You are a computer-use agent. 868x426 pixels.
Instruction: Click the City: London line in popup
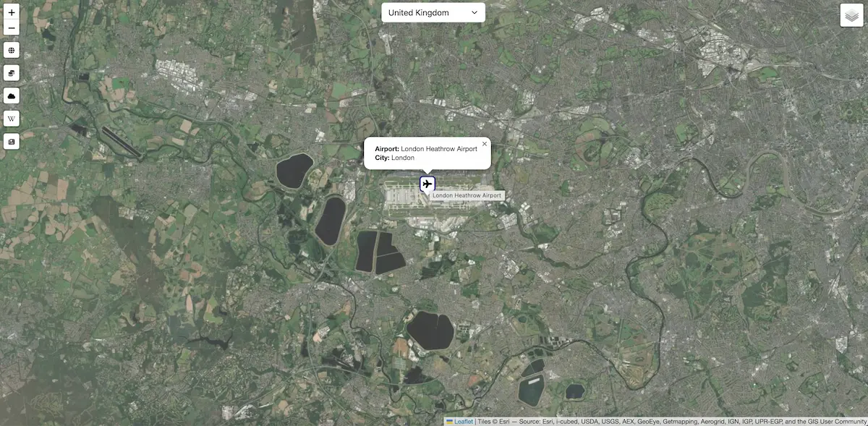395,158
